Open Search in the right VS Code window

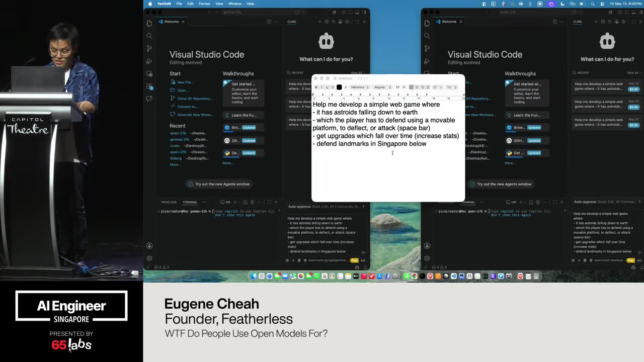pos(427,36)
